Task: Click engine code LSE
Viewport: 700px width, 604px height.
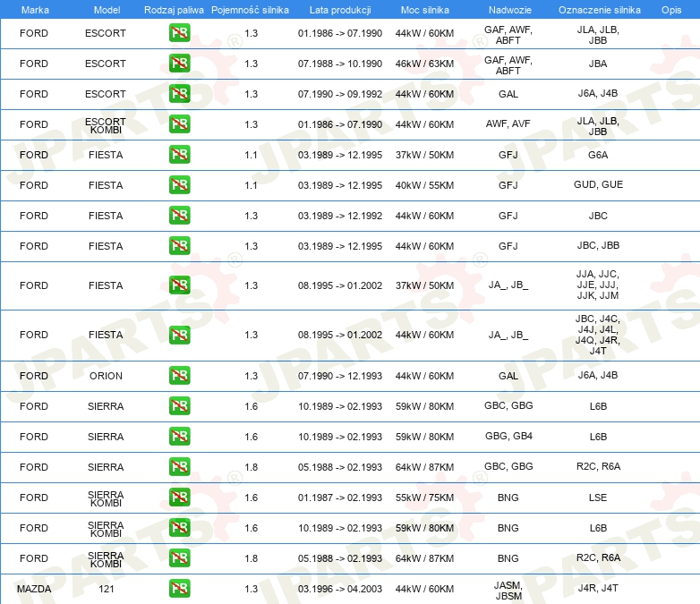Action: click(x=598, y=498)
